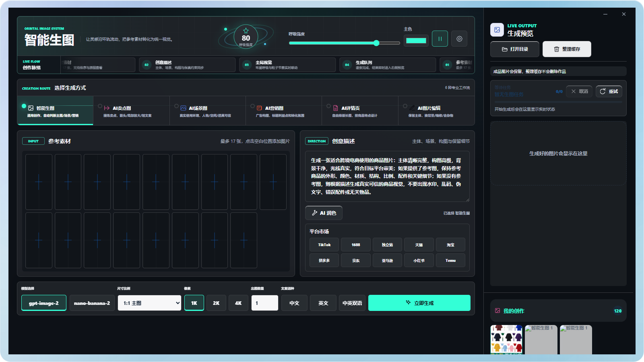Image resolution: width=644 pixels, height=362 pixels.
Task: Click the 出图数量 number field
Action: tap(265, 303)
